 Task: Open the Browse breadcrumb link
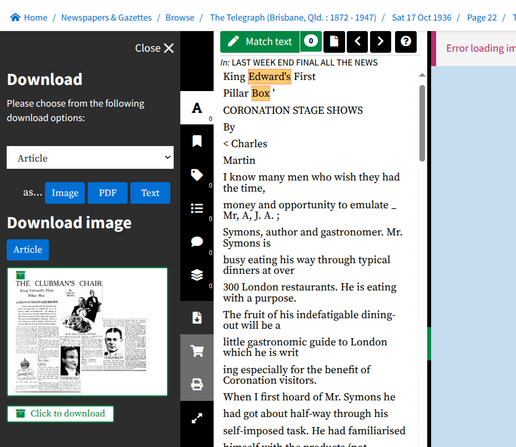point(180,18)
